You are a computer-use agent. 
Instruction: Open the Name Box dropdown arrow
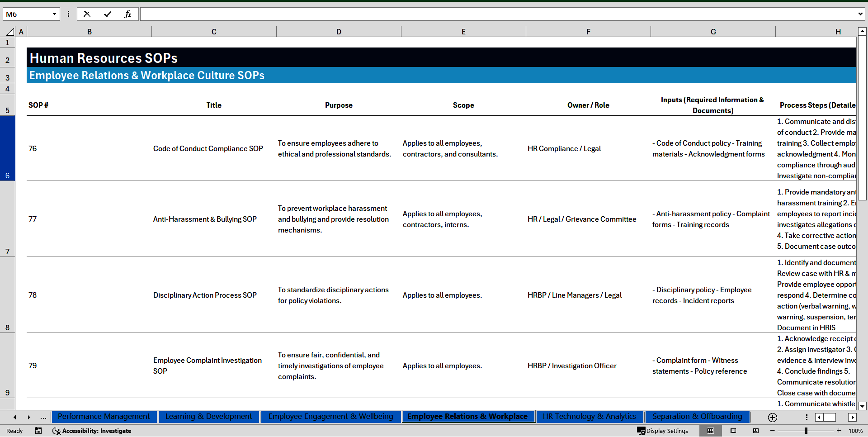pos(54,14)
